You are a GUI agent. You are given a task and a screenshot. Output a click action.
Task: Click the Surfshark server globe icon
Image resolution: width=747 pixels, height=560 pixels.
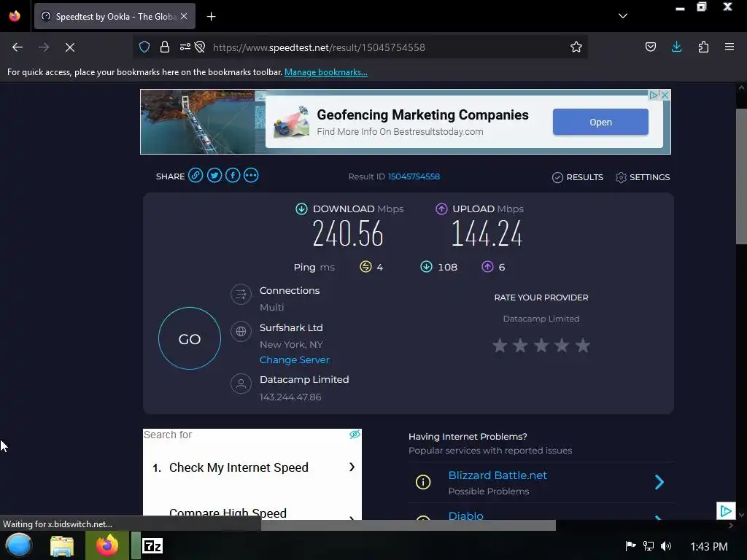[241, 331]
